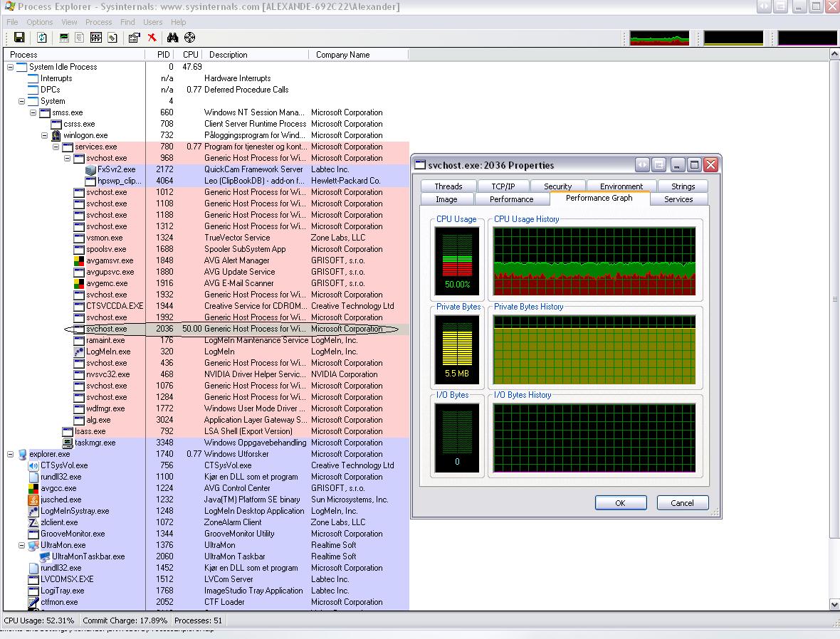Click the avgamsvr.exe process icon

(79, 261)
